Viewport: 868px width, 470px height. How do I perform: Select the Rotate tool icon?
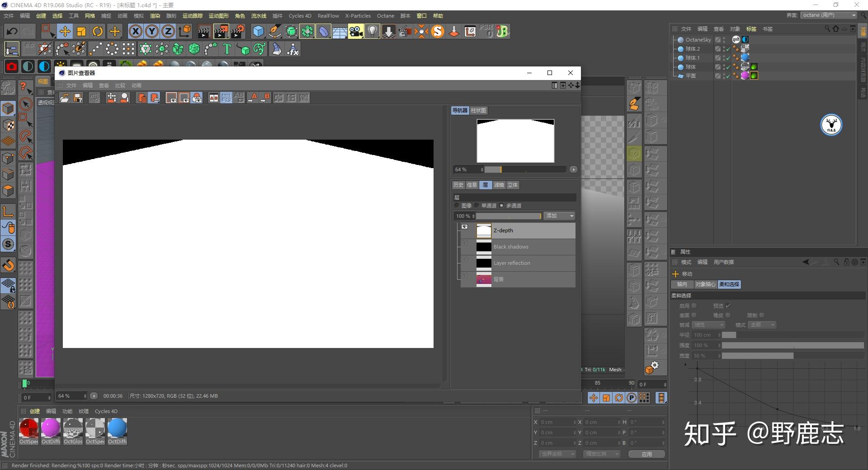coord(98,31)
